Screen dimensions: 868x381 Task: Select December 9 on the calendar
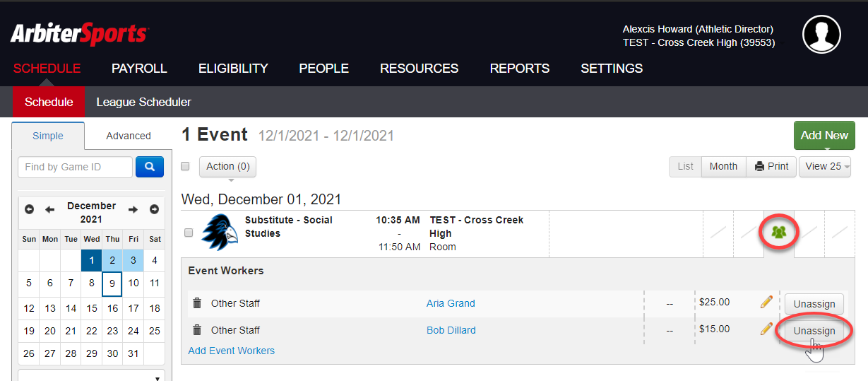112,284
